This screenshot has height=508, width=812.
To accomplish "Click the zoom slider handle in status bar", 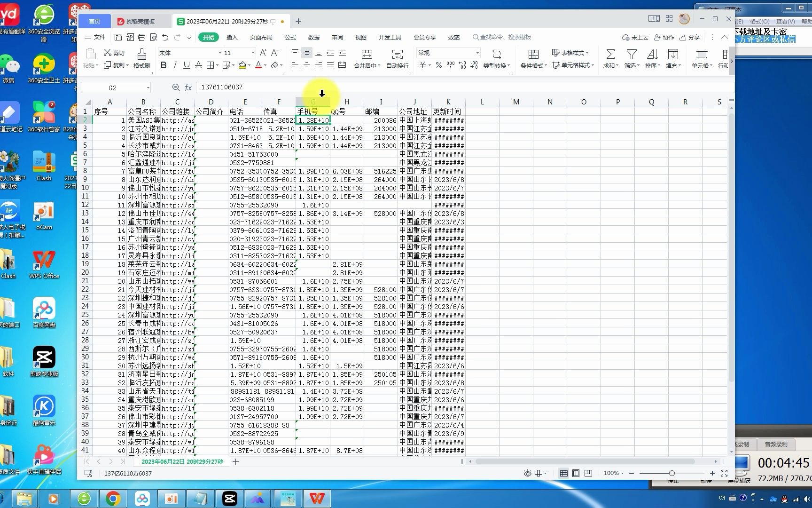I will click(x=671, y=473).
